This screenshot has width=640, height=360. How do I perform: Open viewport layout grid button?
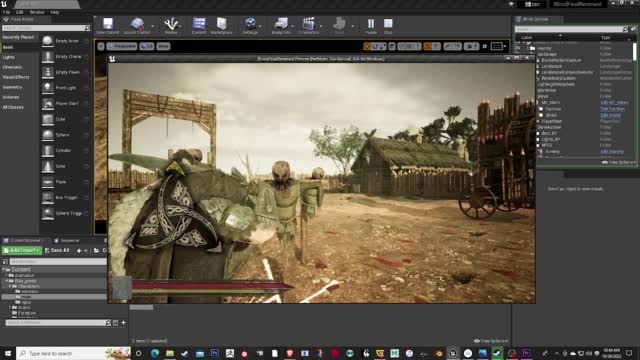497,47
